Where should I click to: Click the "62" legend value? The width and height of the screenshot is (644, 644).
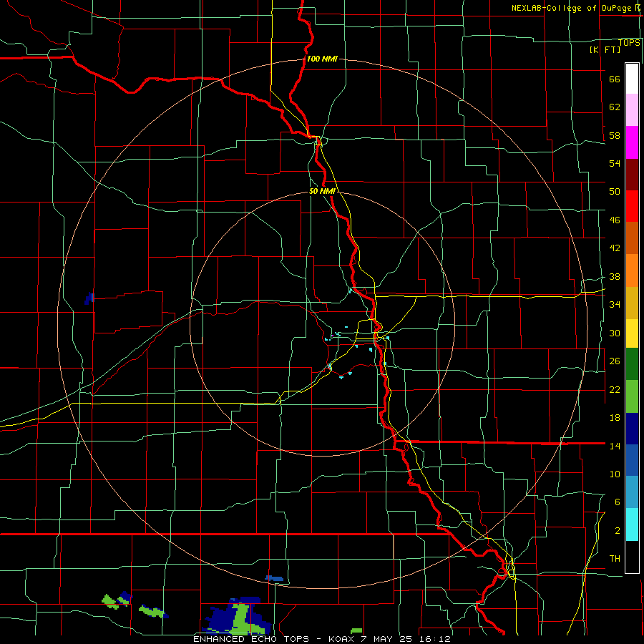click(x=615, y=107)
